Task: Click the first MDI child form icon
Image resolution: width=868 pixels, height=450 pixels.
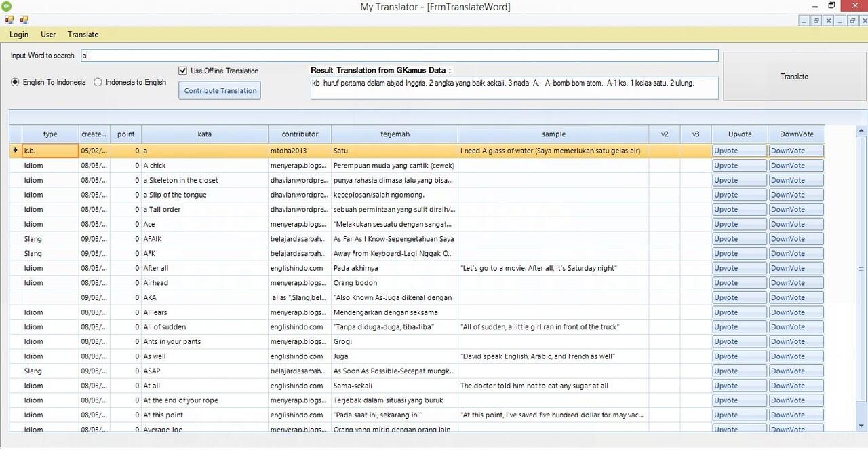Action: [x=9, y=20]
